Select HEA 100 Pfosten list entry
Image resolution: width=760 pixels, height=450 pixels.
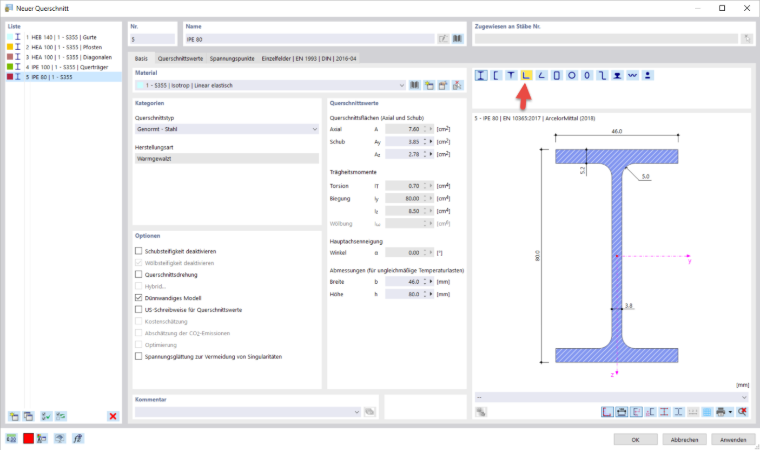(x=63, y=48)
